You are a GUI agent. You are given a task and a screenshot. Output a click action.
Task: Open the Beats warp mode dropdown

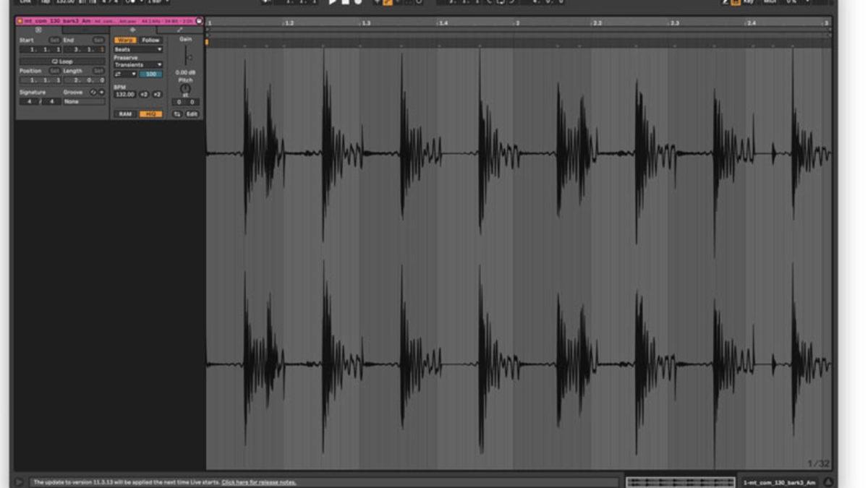pyautogui.click(x=138, y=49)
